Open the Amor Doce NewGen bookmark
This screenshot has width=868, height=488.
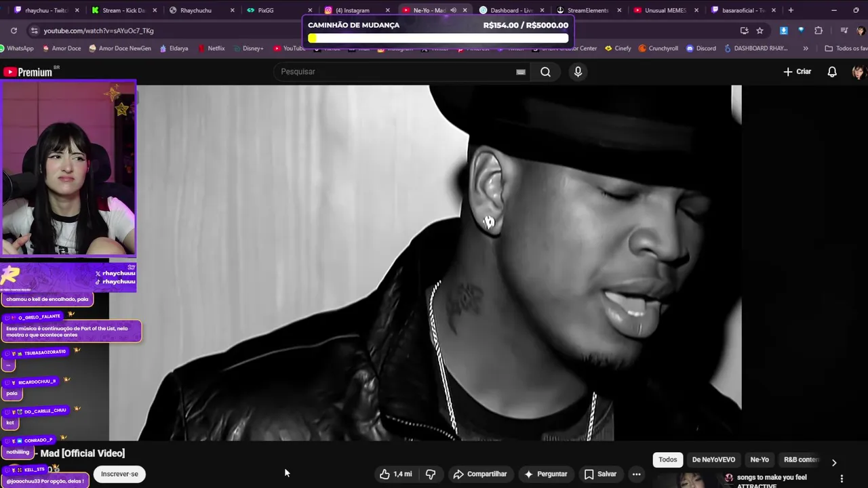point(119,48)
